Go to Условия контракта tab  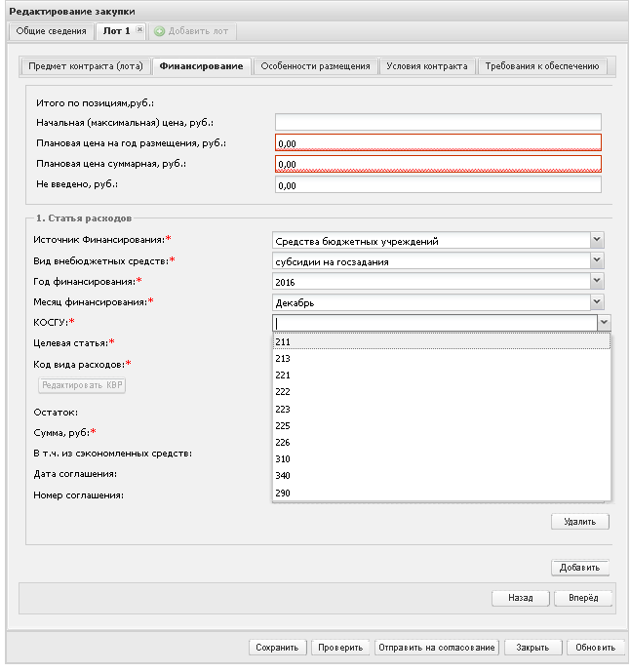[x=427, y=66]
